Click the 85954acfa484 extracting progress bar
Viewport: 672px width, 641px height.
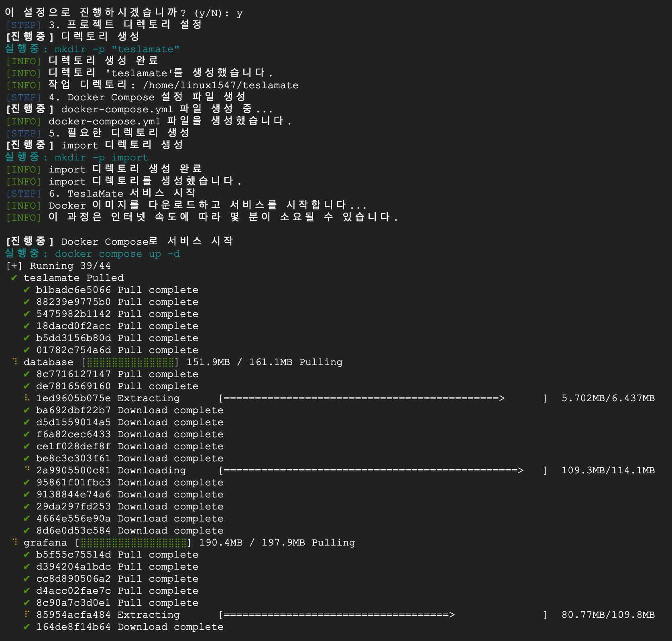tap(383, 615)
